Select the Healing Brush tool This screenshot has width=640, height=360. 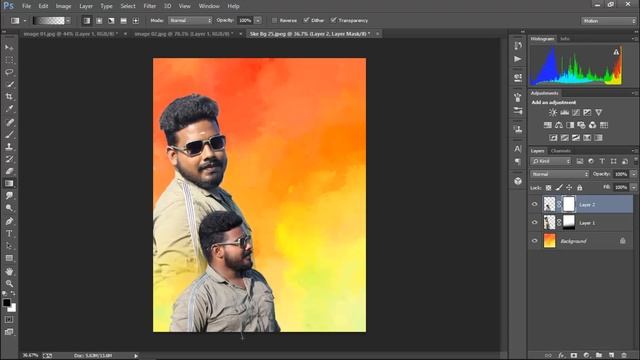9,122
